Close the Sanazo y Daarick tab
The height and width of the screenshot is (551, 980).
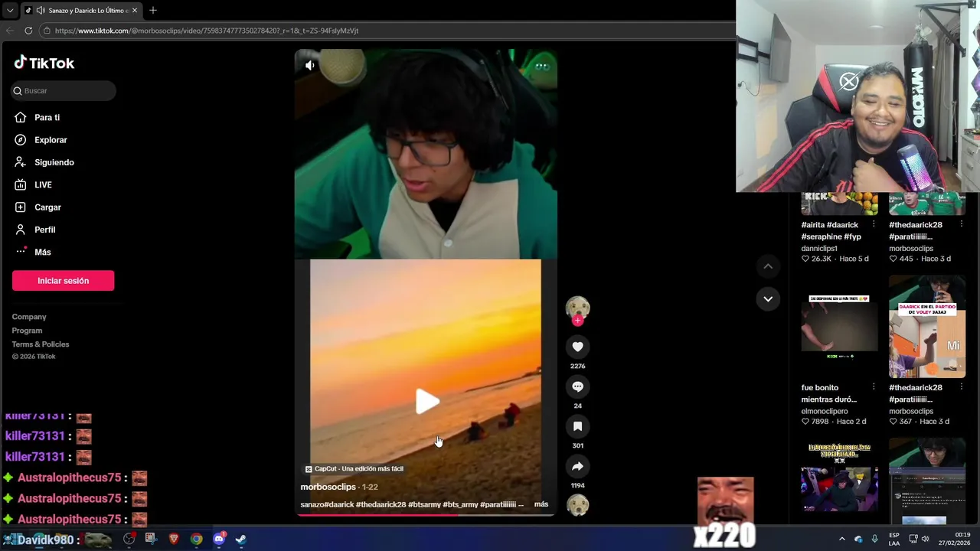pyautogui.click(x=135, y=11)
